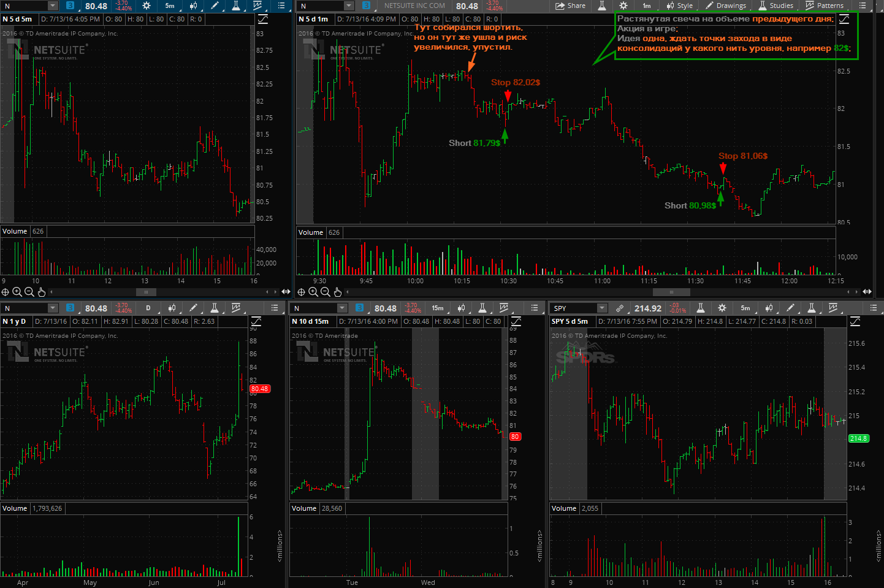Open Style menu in N 5d 1m chart
Viewport: 884px width, 588px height.
pos(679,6)
